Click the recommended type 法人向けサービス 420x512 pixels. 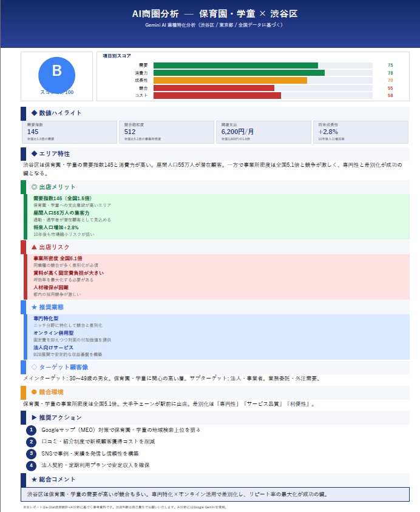53,348
